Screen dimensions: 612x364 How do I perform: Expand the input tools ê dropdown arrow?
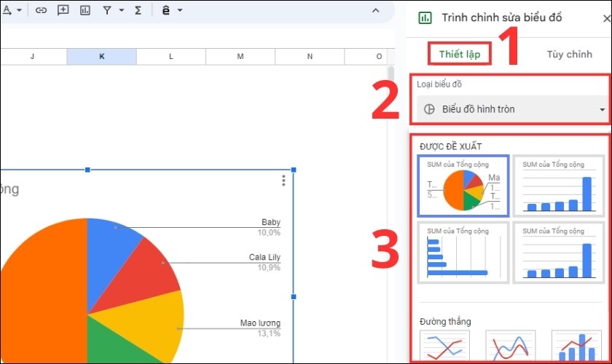(180, 10)
